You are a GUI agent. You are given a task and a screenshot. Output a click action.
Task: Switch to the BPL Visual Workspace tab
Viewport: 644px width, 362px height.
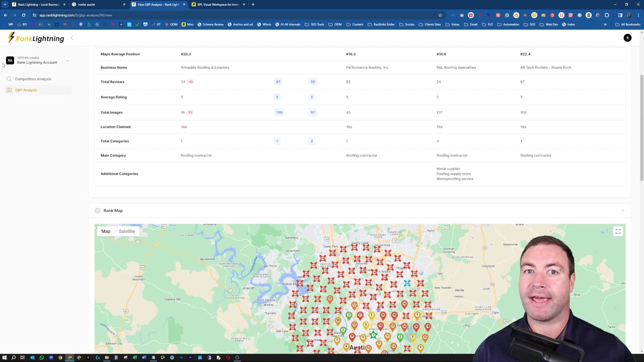click(x=218, y=5)
